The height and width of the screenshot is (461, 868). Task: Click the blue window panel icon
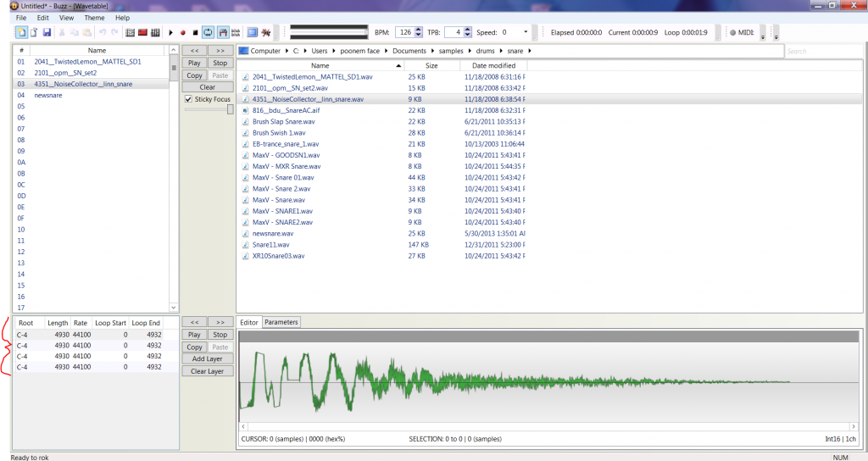tap(253, 33)
